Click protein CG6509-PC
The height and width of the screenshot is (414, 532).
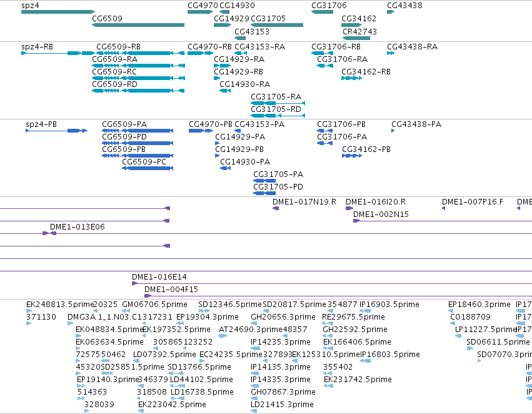(148, 168)
